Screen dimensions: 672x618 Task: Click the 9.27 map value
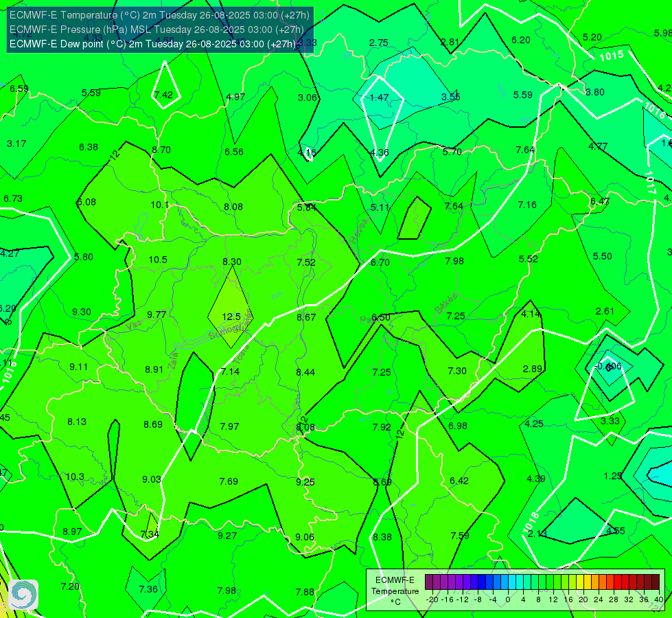click(227, 536)
